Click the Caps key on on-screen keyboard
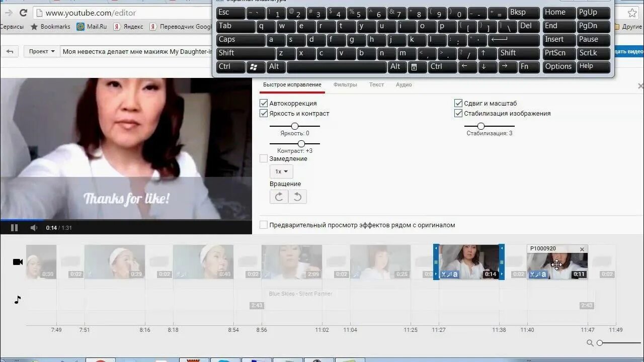 click(x=241, y=39)
